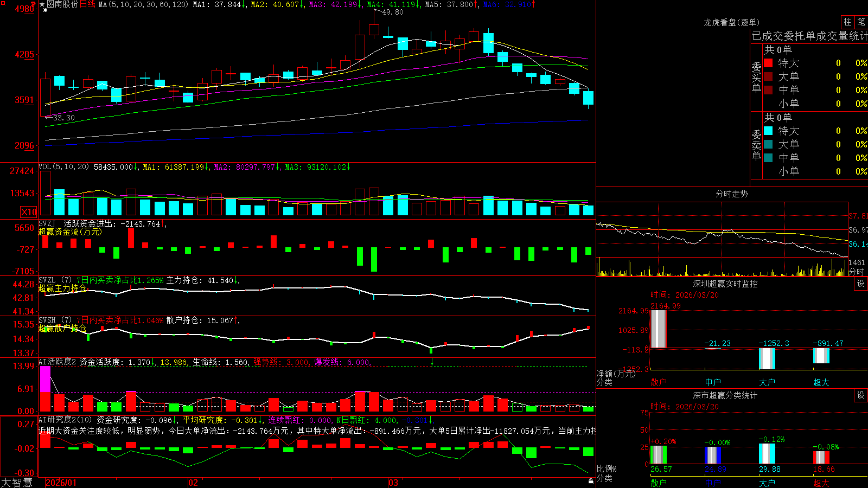Click the X10 volume scale box

[x=29, y=212]
